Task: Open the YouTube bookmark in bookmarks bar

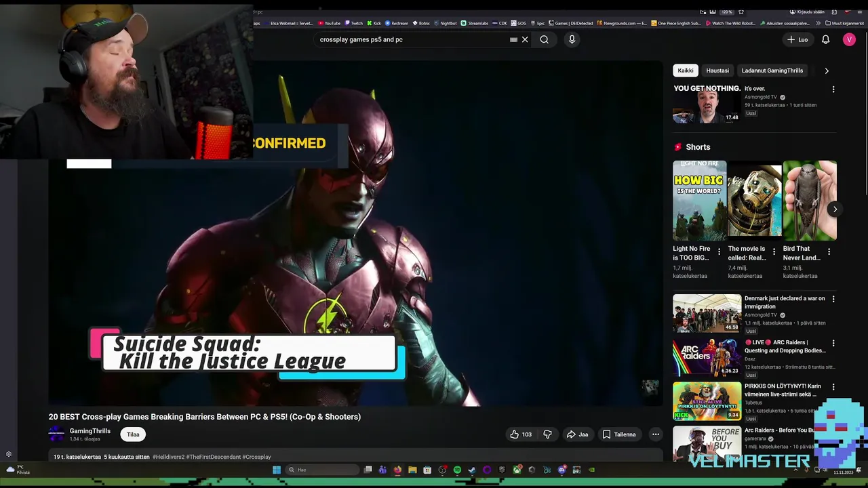Action: coord(330,23)
